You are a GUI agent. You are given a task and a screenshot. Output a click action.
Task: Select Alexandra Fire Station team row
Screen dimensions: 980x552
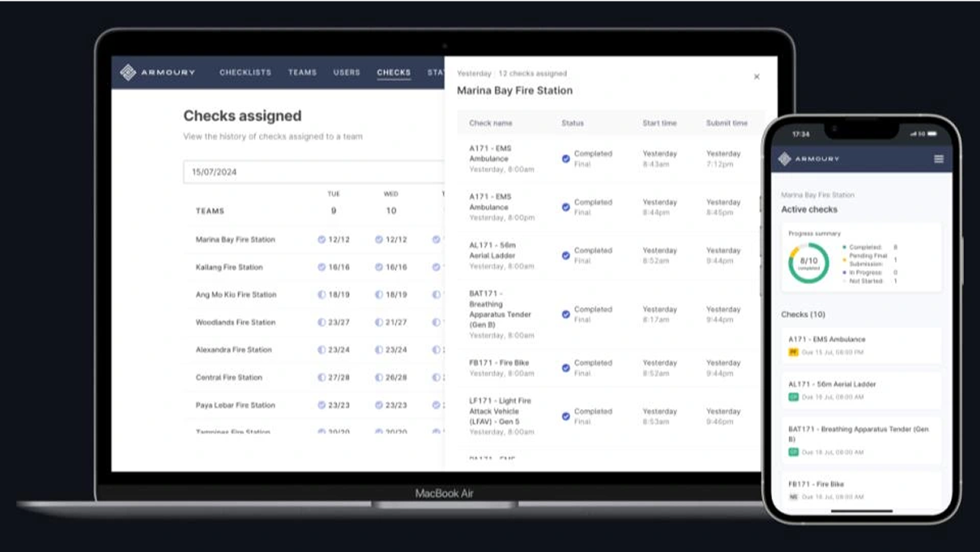tap(314, 349)
